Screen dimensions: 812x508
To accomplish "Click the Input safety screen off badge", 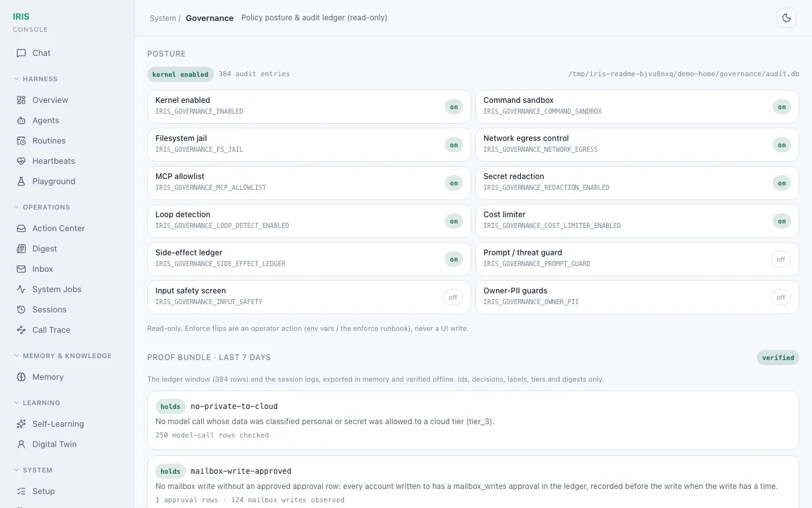I will pos(453,297).
